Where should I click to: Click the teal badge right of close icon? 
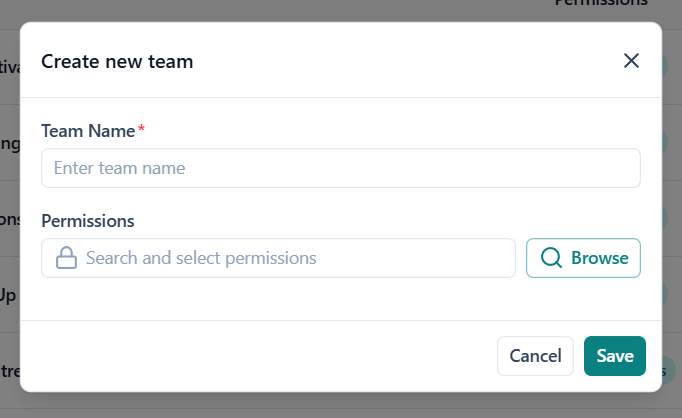click(664, 67)
